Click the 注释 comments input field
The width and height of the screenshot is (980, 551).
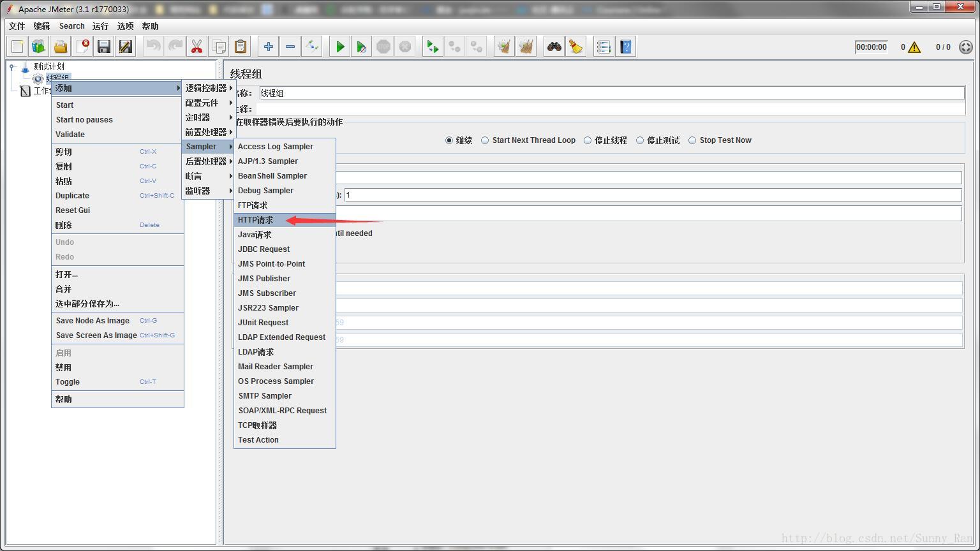611,109
